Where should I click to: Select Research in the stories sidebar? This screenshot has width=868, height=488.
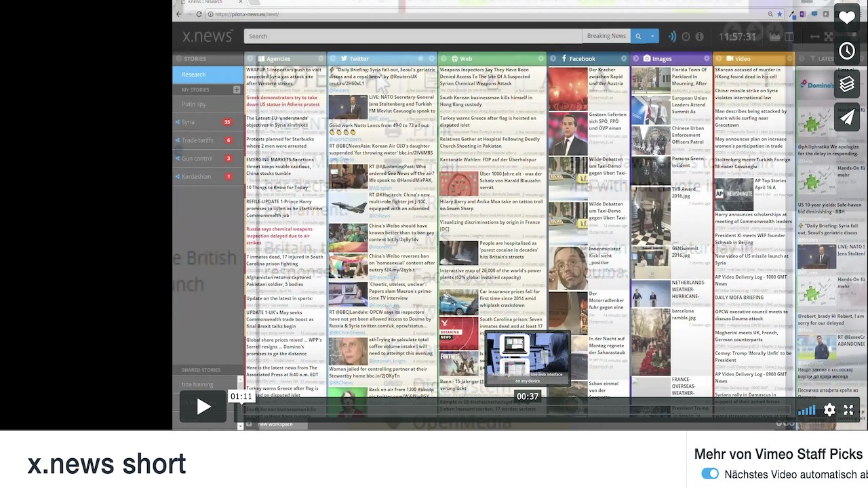tap(208, 75)
